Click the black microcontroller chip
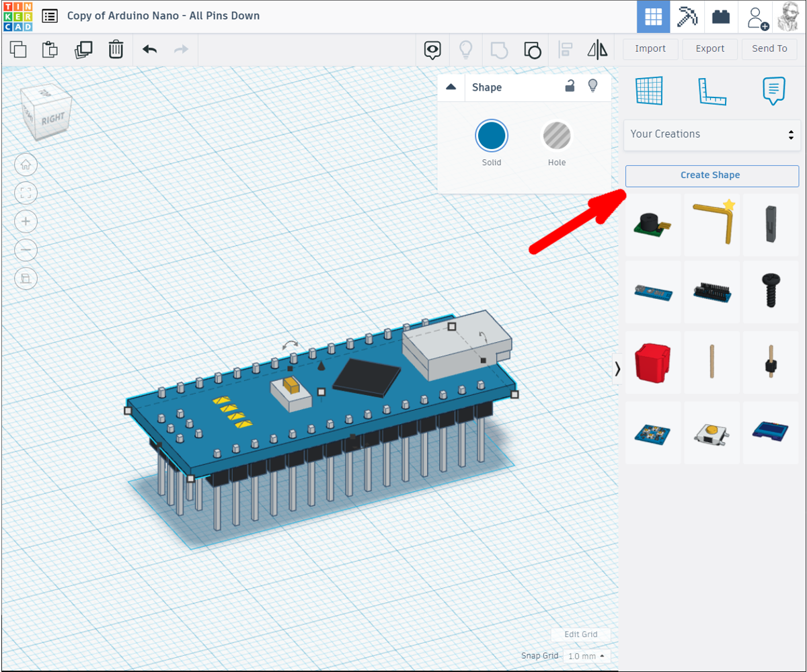The height and width of the screenshot is (672, 807). pyautogui.click(x=366, y=377)
